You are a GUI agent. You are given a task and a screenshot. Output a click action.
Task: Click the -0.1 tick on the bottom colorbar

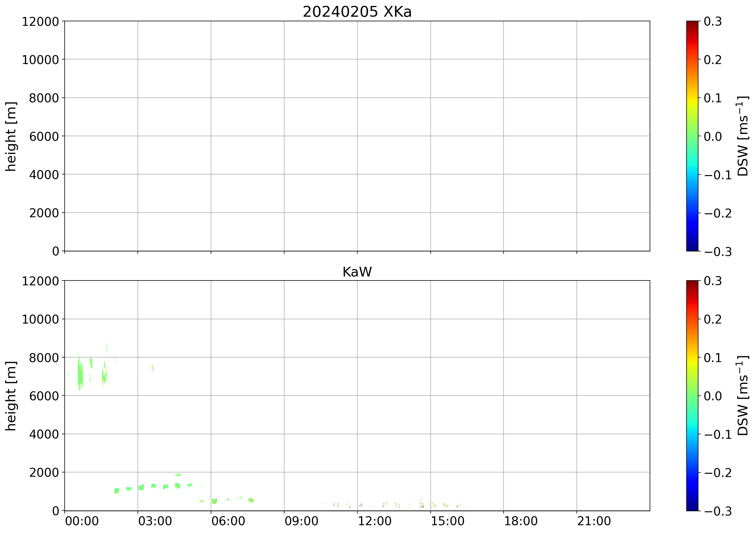point(718,434)
